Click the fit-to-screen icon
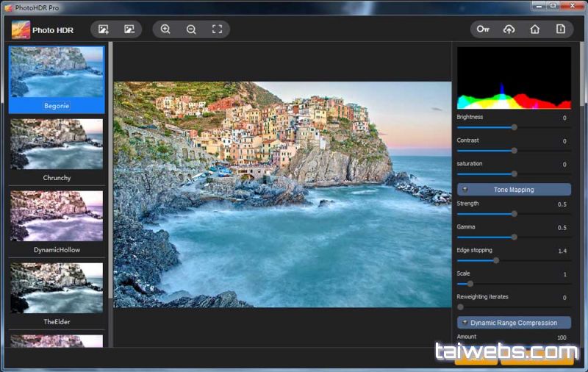Screen dimensions: 588x372 (217, 29)
